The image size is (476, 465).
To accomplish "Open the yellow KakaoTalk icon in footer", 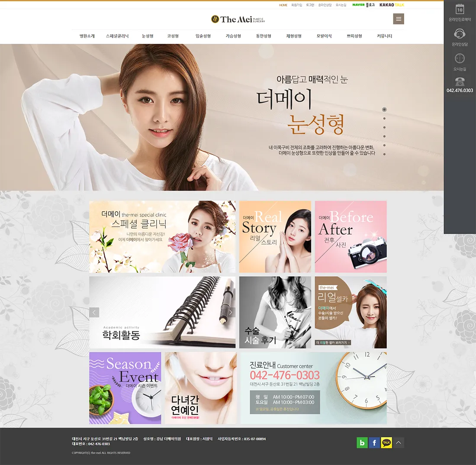I will click(386, 442).
